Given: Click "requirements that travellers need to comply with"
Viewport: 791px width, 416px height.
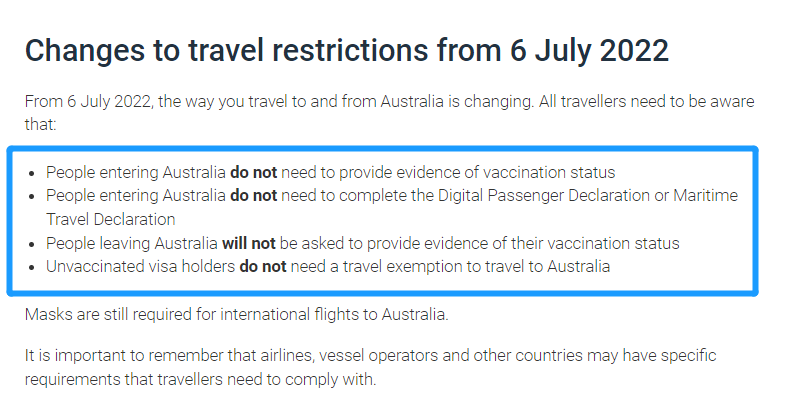Looking at the screenshot, I should [200, 380].
